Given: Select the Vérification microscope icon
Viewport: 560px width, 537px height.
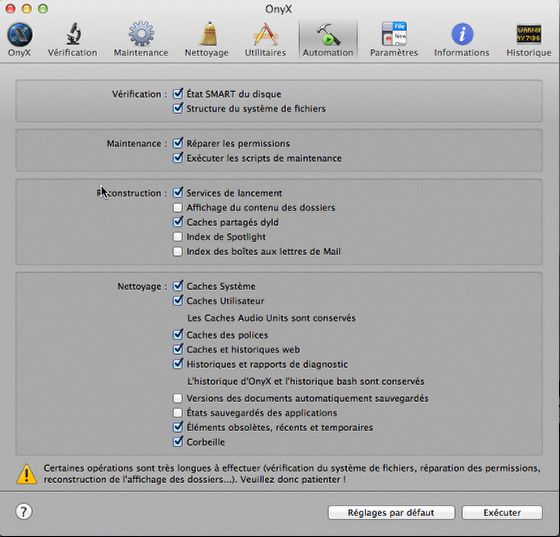Looking at the screenshot, I should point(73,34).
